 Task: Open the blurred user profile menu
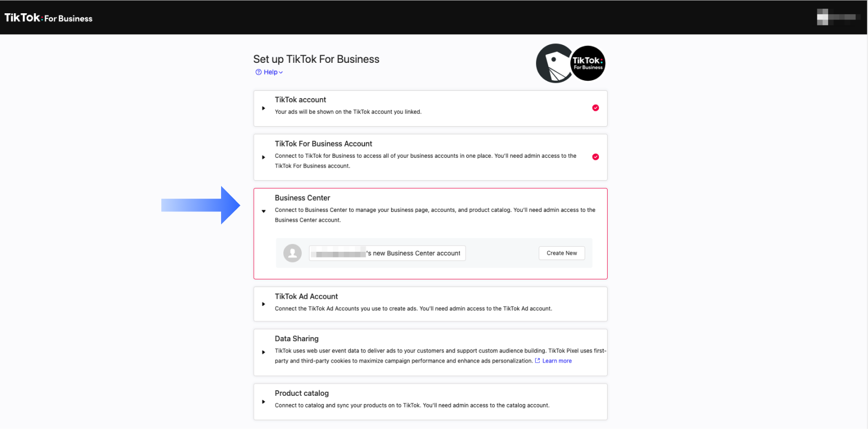(839, 17)
